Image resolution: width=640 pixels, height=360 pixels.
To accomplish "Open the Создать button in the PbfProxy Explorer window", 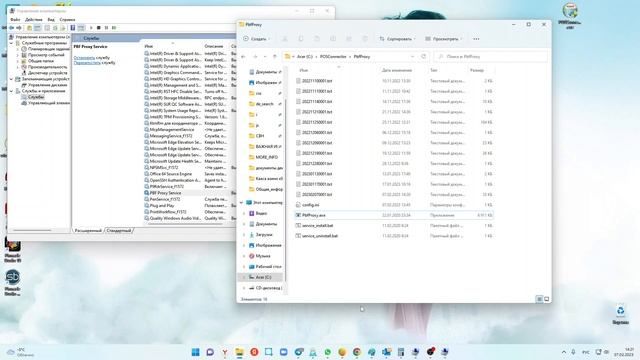I will tap(256, 39).
